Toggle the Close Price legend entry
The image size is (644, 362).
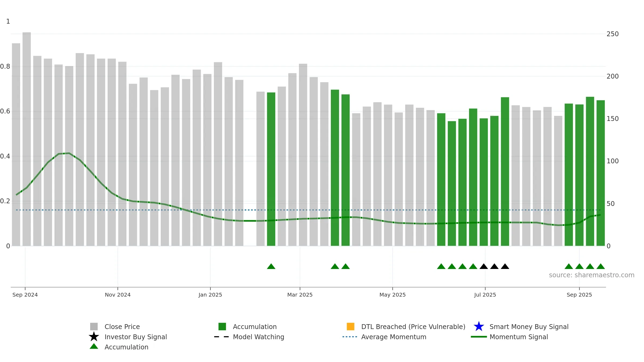pyautogui.click(x=122, y=327)
